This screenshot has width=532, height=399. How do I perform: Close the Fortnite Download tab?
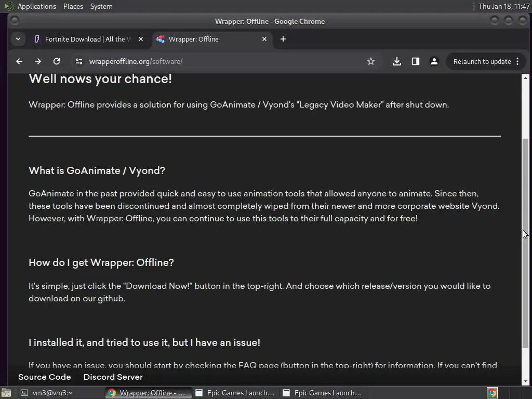[141, 39]
